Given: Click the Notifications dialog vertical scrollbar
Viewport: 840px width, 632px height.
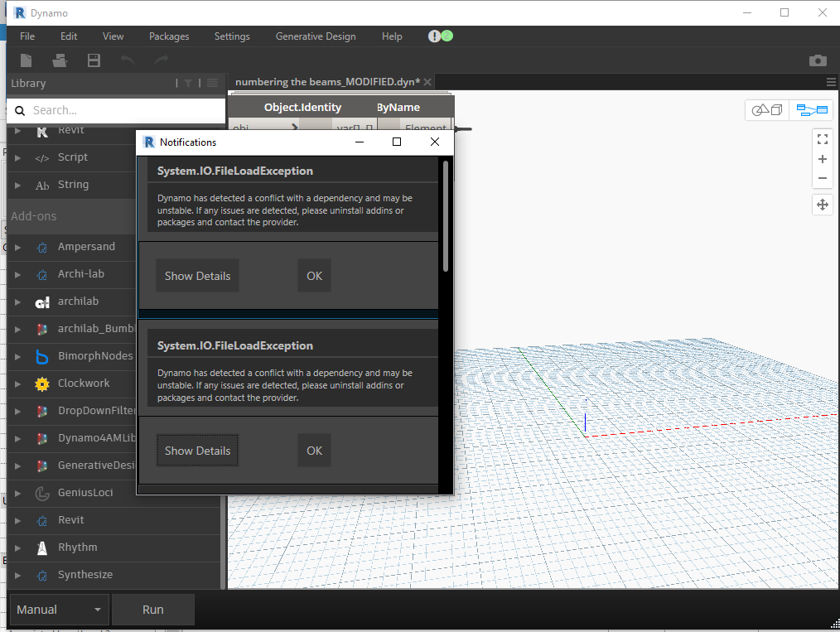Looking at the screenshot, I should (x=446, y=216).
